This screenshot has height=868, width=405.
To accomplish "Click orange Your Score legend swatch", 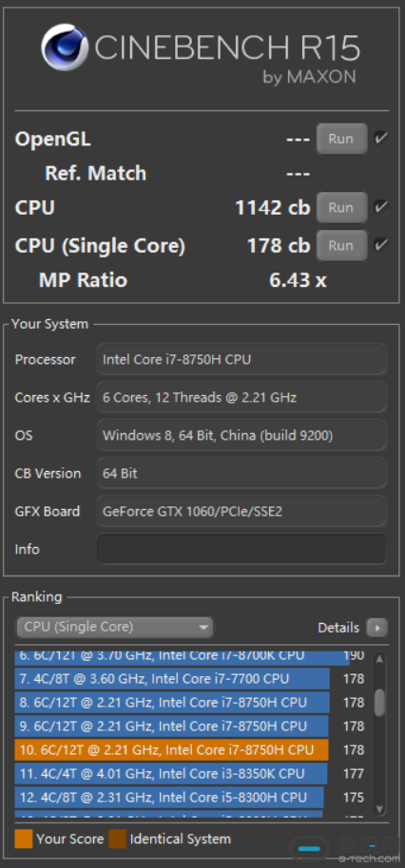I will pos(23,839).
